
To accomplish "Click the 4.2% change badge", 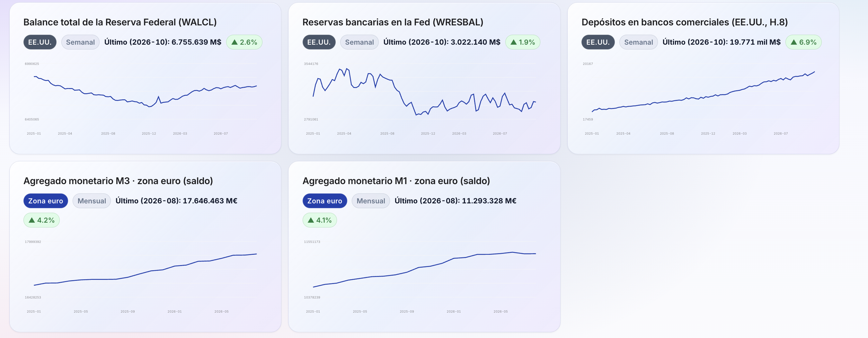I will [x=41, y=220].
